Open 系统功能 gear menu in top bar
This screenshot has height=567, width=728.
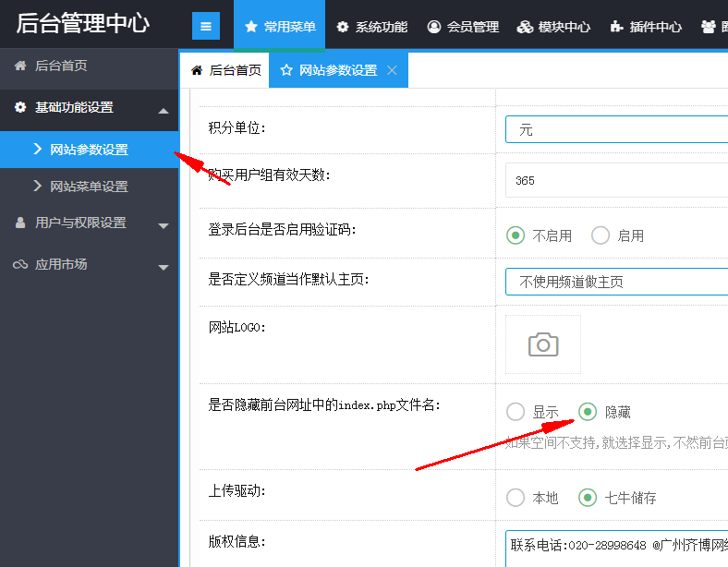click(371, 27)
